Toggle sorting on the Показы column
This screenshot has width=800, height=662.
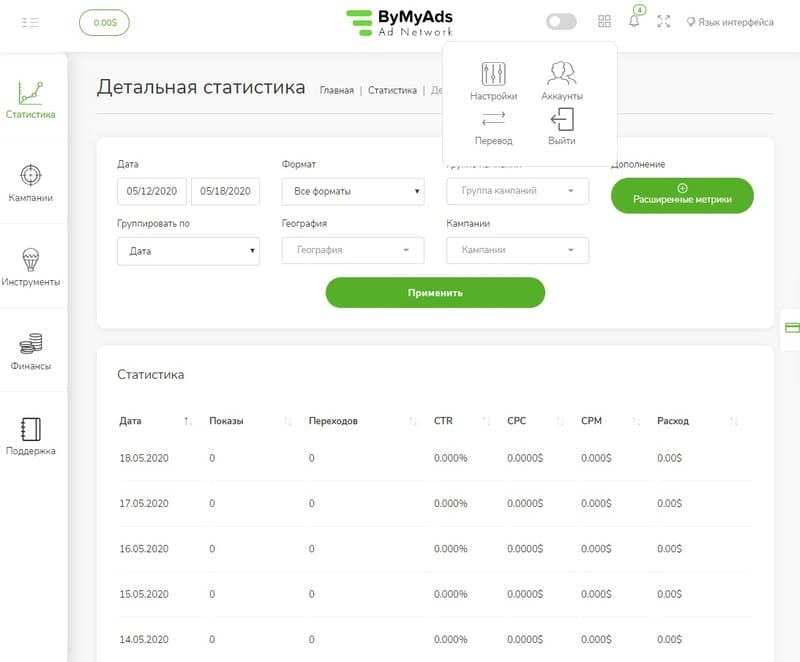pos(287,421)
